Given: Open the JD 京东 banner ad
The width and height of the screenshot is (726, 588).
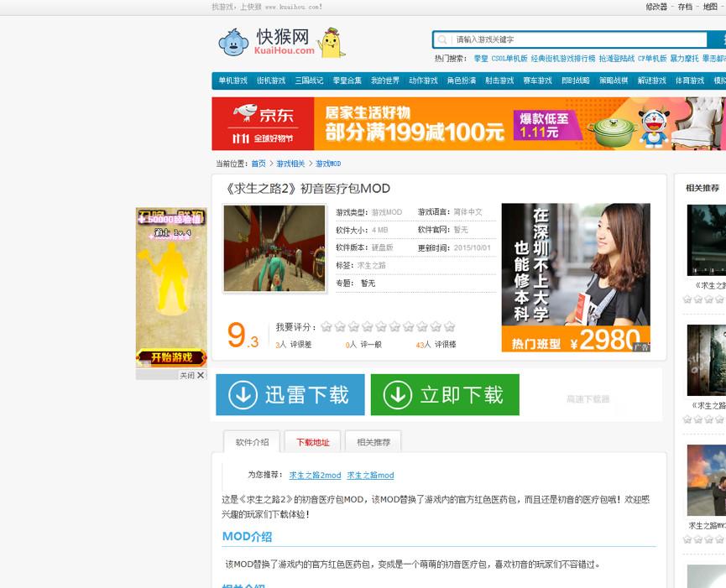Looking at the screenshot, I should click(468, 123).
